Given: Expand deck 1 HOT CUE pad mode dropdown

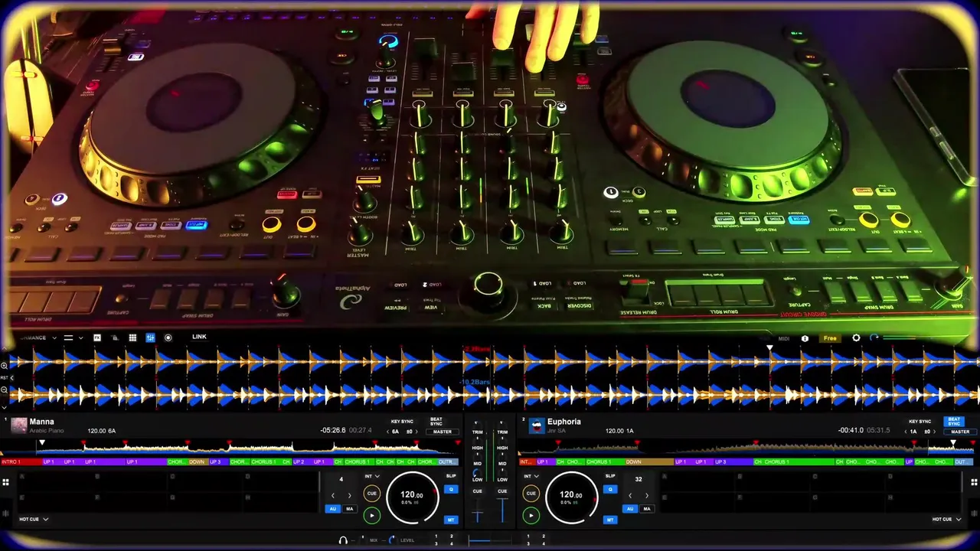Looking at the screenshot, I should click(34, 519).
